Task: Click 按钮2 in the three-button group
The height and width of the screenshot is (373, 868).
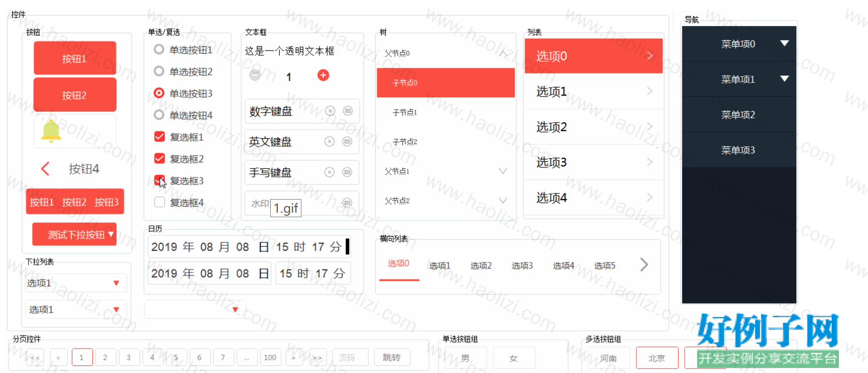Action: pyautogui.click(x=74, y=202)
